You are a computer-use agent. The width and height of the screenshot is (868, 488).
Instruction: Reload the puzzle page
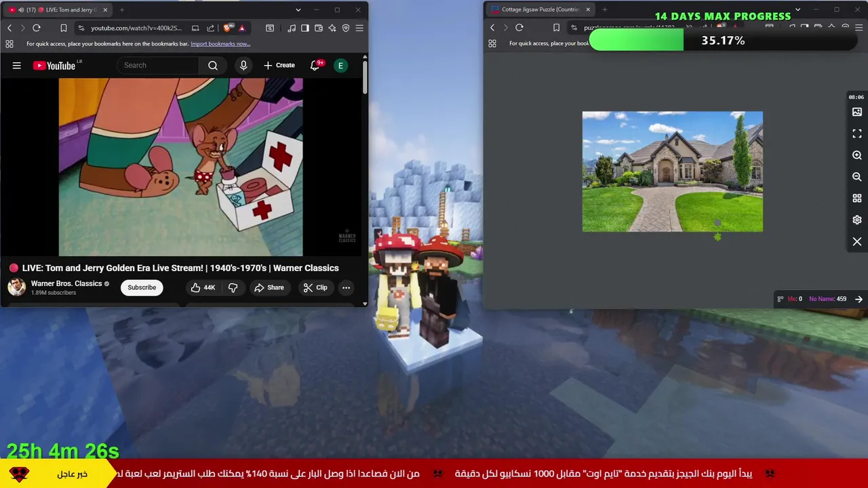519,28
